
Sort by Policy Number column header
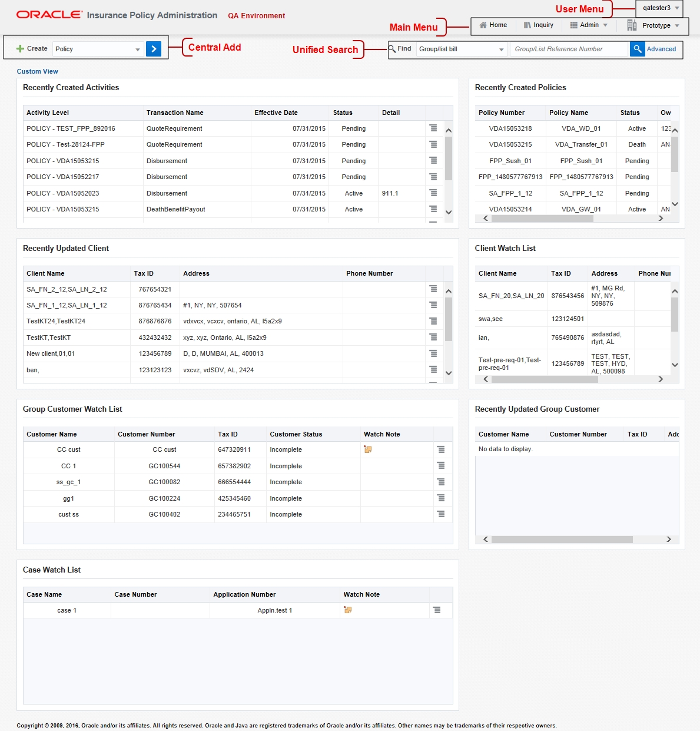click(x=502, y=113)
